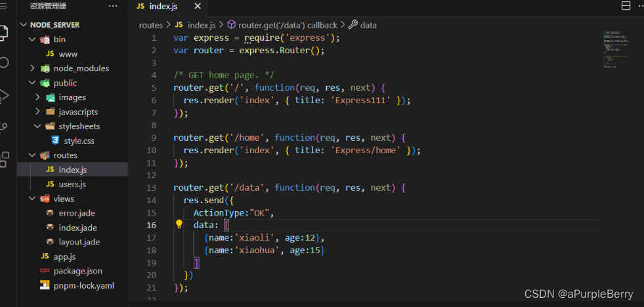
Task: Open the explorer more actions ellipsis
Action: tap(112, 6)
